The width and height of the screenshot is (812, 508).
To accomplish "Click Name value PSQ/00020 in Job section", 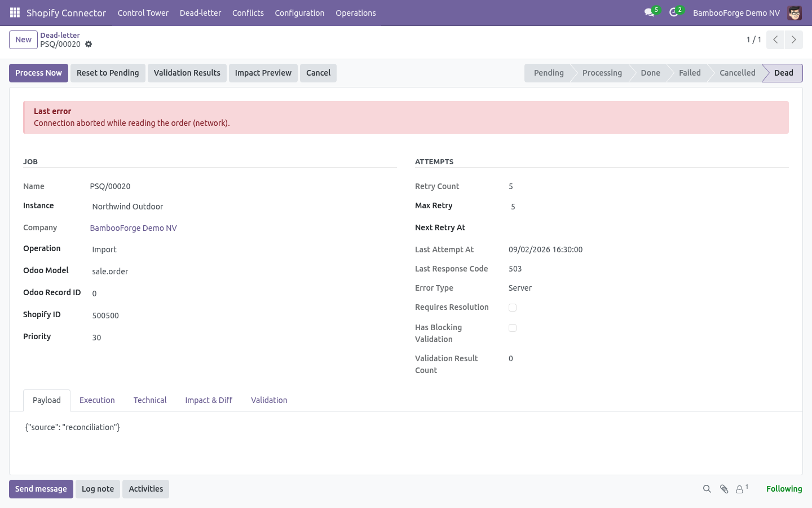I will [x=110, y=186].
